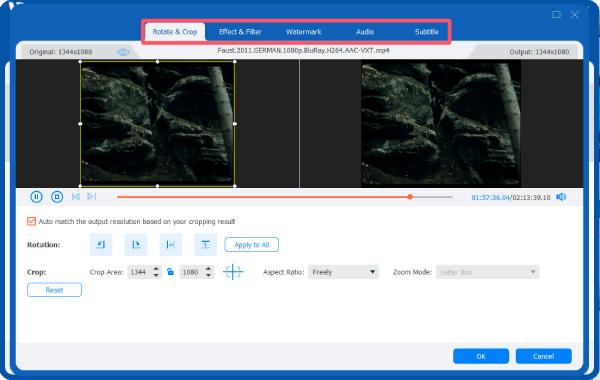This screenshot has height=380, width=600.
Task: Toggle the crop aspect lock icon
Action: (x=170, y=272)
